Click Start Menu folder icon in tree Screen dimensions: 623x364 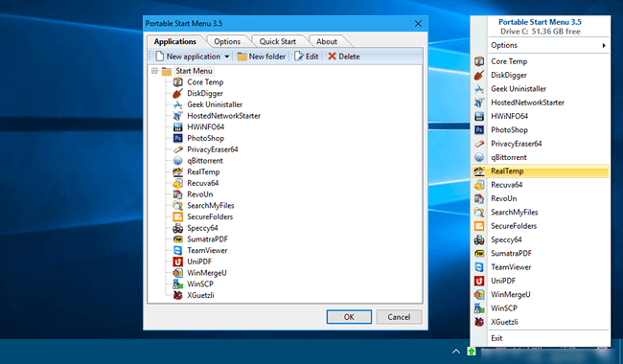pos(167,71)
